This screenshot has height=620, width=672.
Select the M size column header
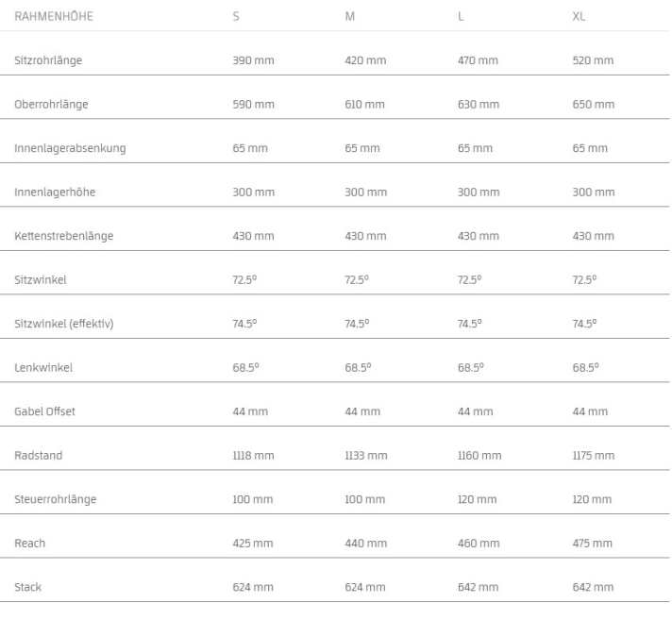point(350,17)
